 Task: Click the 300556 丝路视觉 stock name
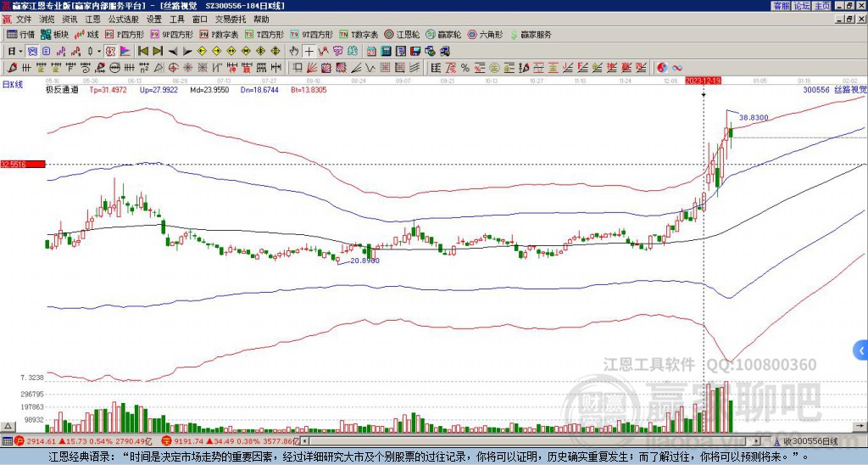[x=835, y=89]
